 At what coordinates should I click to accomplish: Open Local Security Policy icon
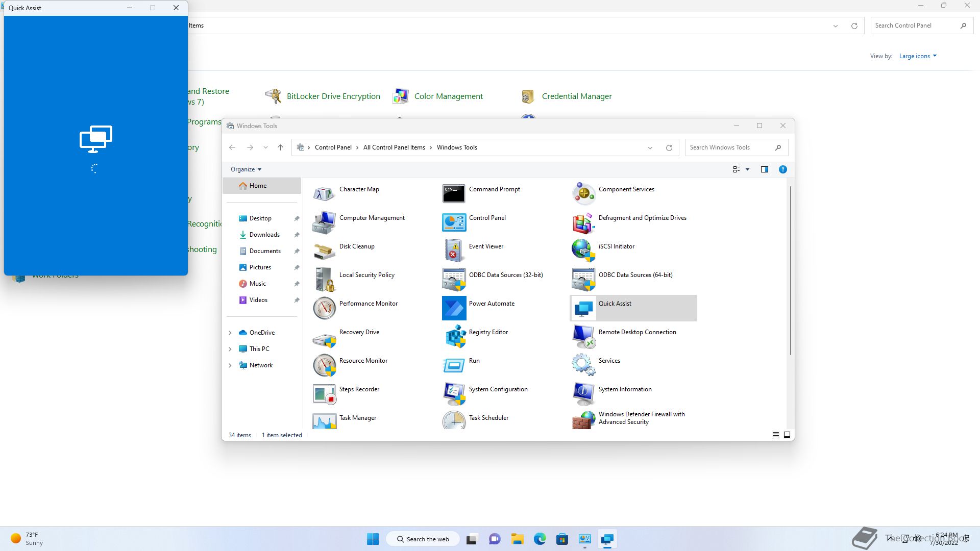[324, 280]
